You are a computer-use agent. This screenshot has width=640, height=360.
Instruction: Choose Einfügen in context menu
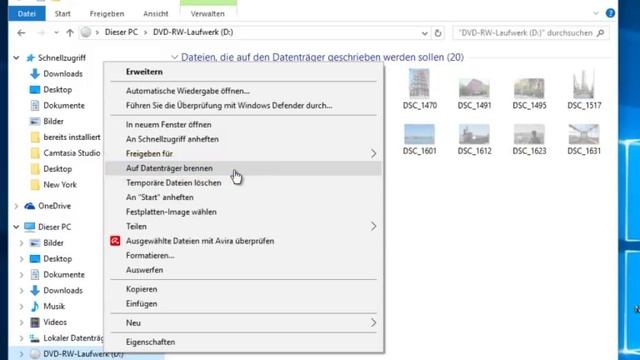(x=244, y=304)
